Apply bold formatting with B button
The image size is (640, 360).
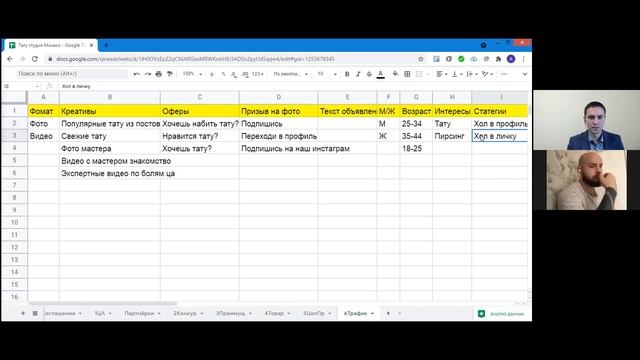[x=347, y=74]
